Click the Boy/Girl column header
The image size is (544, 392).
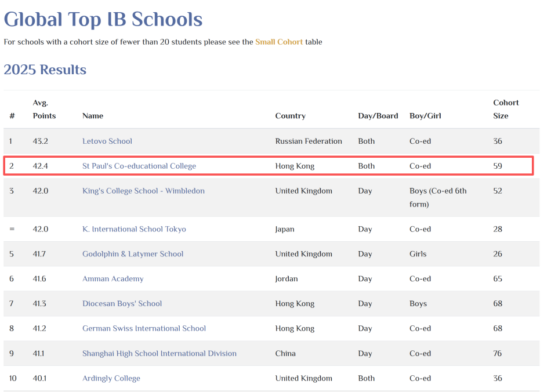click(425, 116)
